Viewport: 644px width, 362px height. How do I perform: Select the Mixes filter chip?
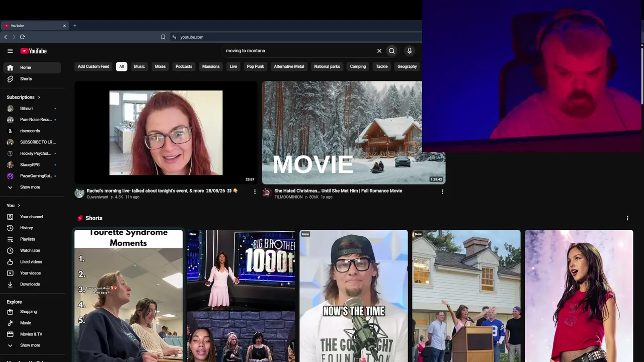coord(160,66)
